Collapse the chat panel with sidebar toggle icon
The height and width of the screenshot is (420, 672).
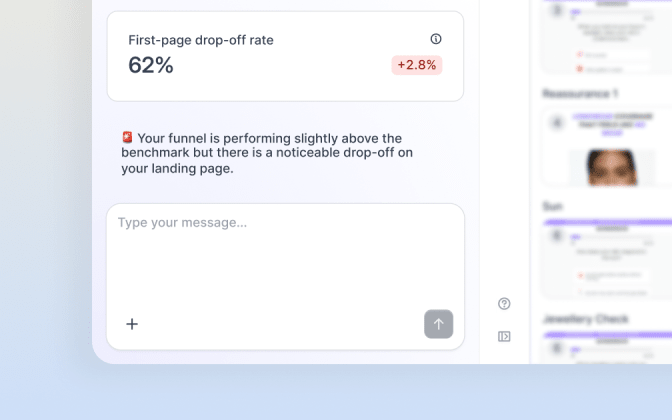tap(504, 336)
